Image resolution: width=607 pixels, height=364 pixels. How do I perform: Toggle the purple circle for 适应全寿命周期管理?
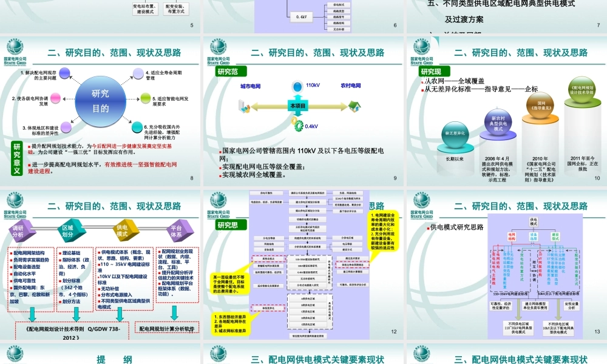[138, 73]
